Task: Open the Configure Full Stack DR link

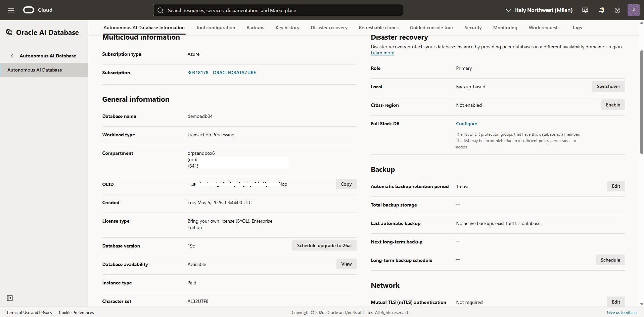Action: pyautogui.click(x=466, y=124)
